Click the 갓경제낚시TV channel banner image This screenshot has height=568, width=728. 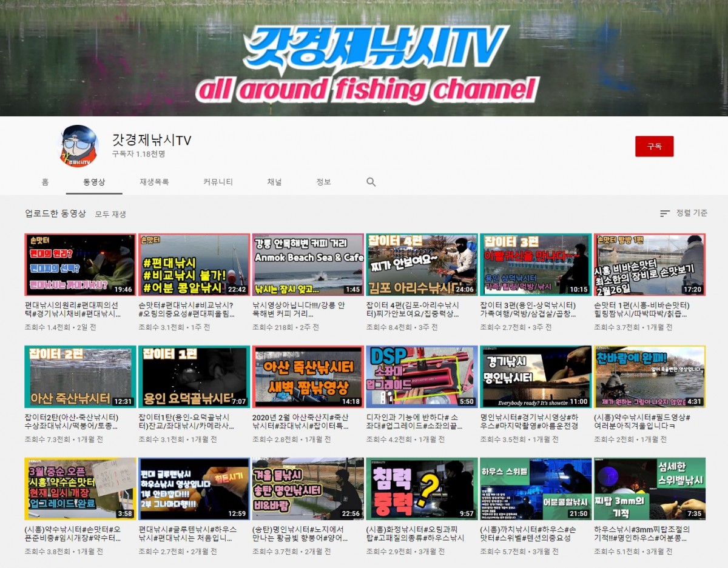364,58
